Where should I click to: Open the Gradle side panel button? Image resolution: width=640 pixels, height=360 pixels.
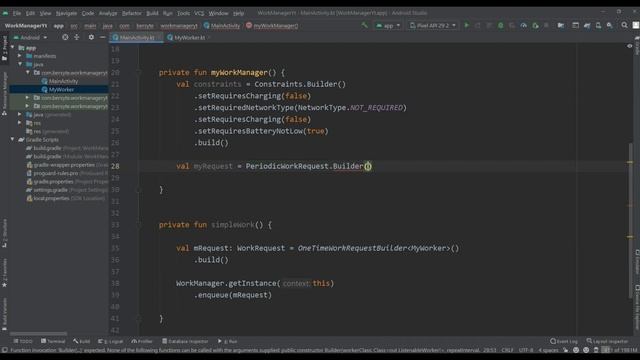[x=637, y=45]
